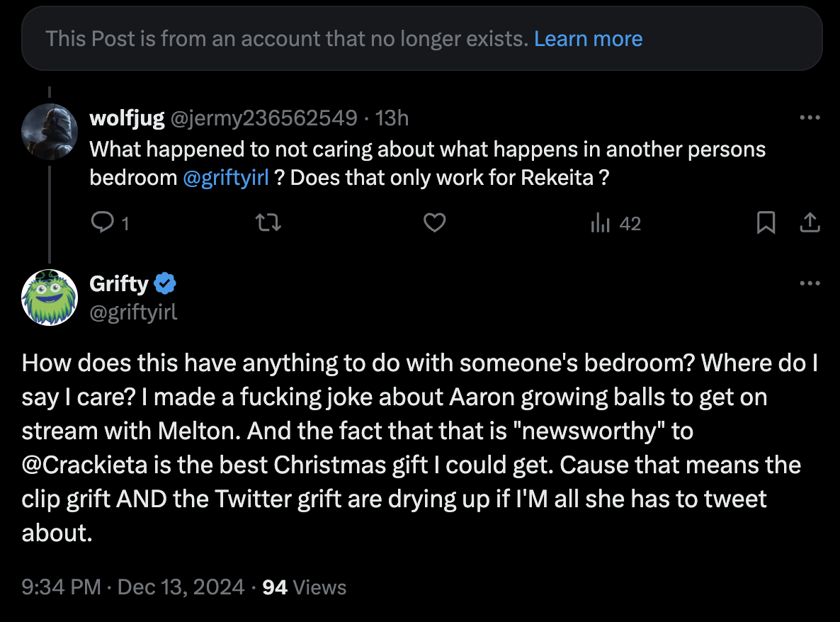Screen dimensions: 840x622
Task: Bookmark wolfjug's post
Action: (x=766, y=222)
